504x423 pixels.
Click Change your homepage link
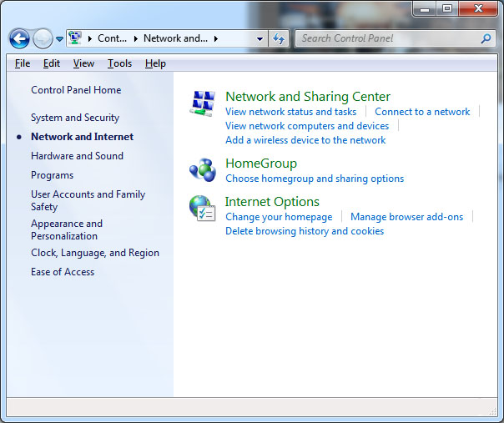(x=279, y=217)
